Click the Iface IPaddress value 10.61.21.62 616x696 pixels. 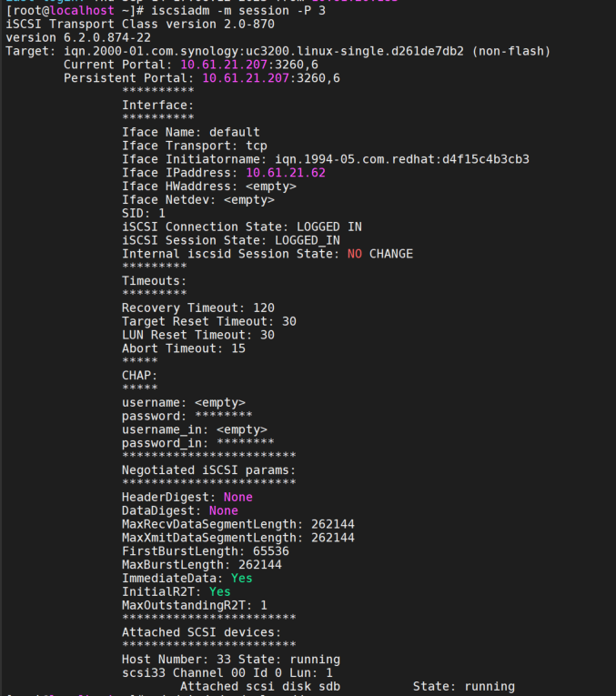pos(286,172)
